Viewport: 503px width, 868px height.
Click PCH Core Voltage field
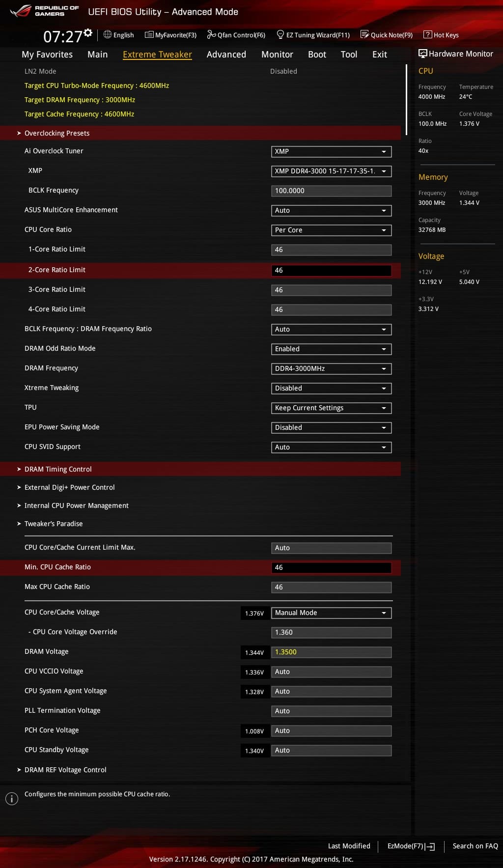coord(332,730)
